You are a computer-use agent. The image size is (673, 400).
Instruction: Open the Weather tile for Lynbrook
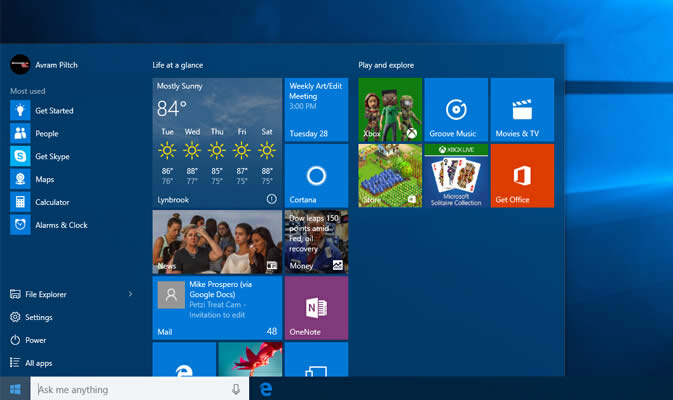tap(217, 142)
